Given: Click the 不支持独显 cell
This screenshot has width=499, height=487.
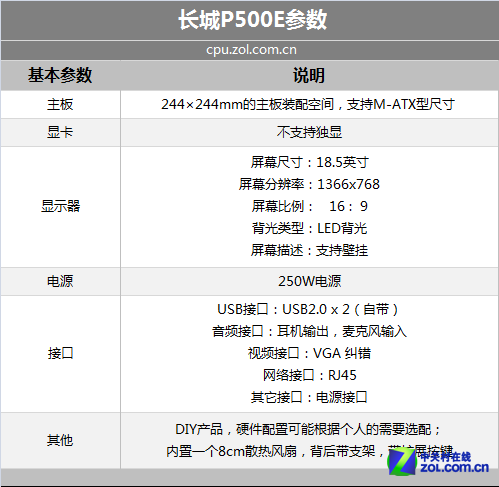Looking at the screenshot, I should (x=309, y=132).
